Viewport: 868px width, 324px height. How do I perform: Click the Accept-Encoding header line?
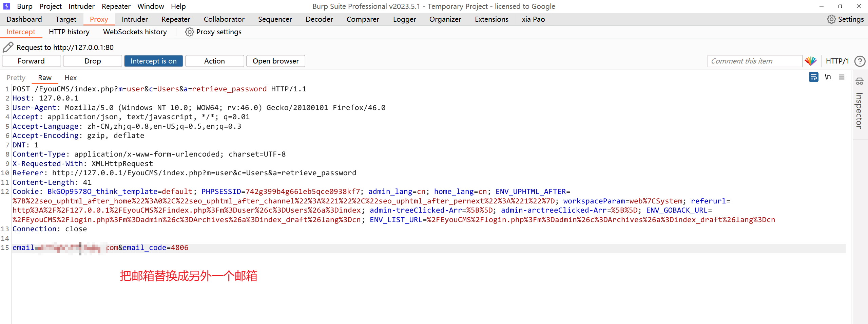(78, 136)
